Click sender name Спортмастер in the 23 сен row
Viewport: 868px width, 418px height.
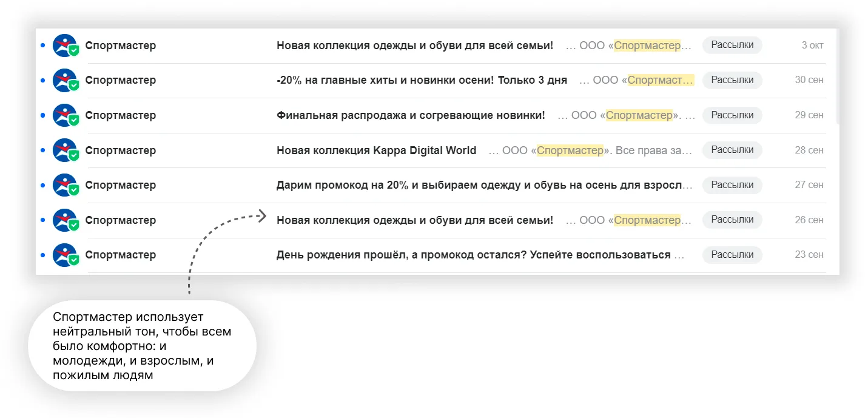121,255
